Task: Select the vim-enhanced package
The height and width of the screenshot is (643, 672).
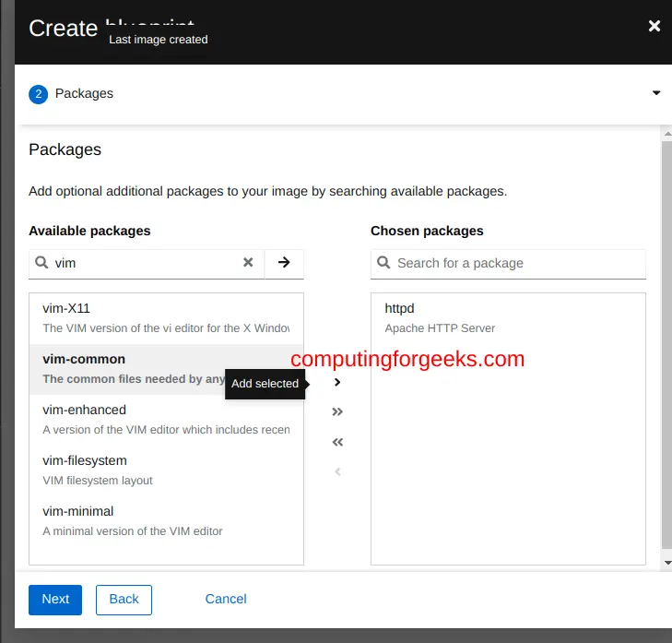Action: (166, 420)
